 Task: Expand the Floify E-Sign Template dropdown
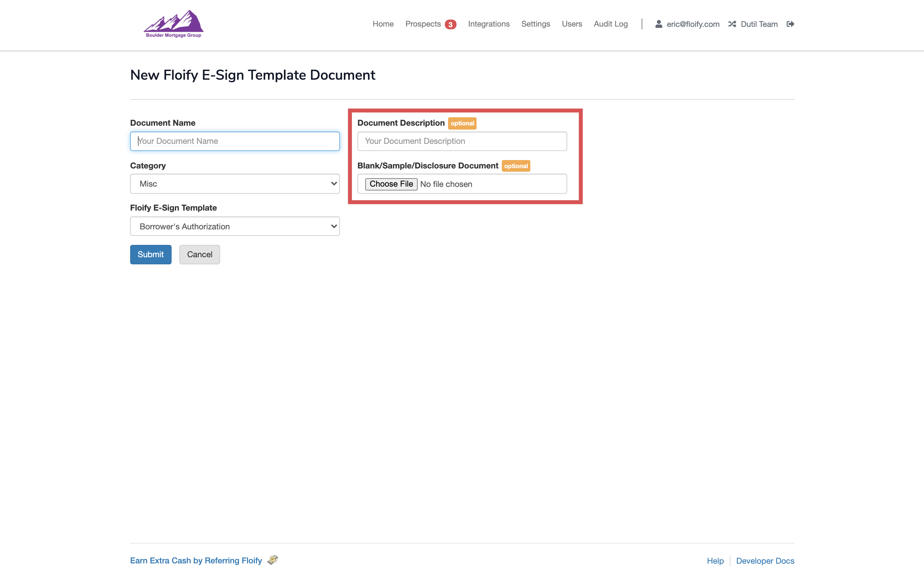[x=235, y=226]
